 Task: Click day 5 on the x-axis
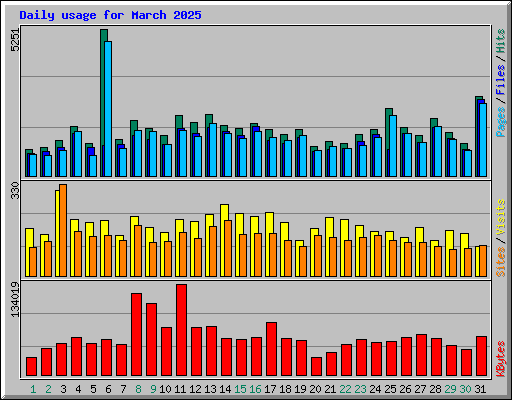[93, 389]
